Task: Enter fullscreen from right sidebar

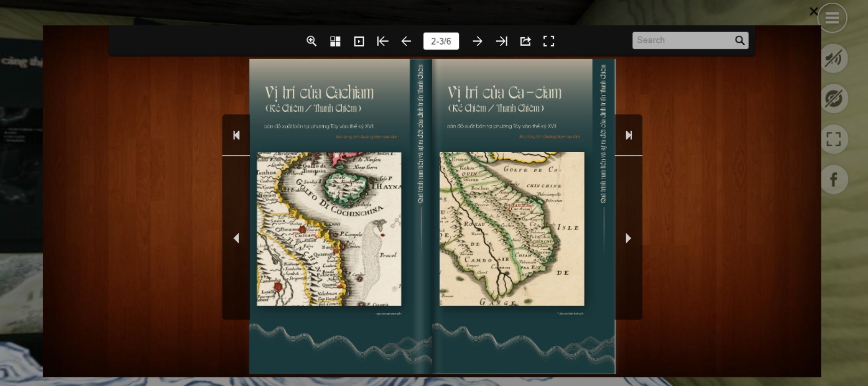Action: click(x=834, y=140)
